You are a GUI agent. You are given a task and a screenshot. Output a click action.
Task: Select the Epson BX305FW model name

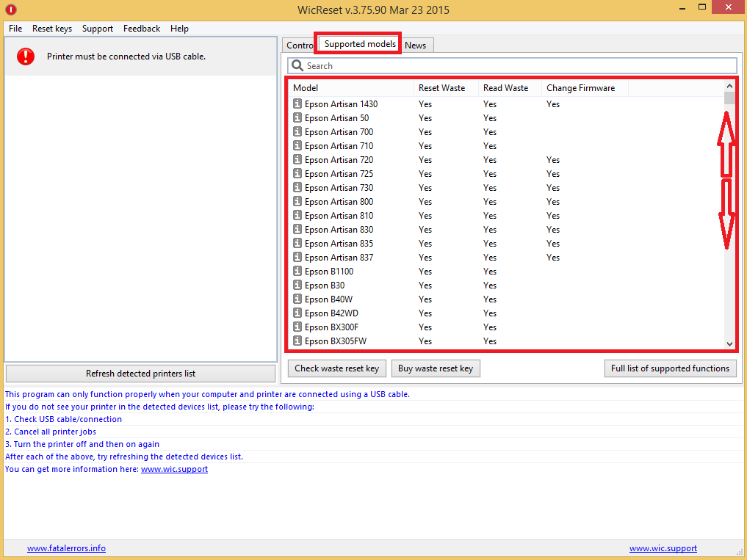(x=336, y=341)
